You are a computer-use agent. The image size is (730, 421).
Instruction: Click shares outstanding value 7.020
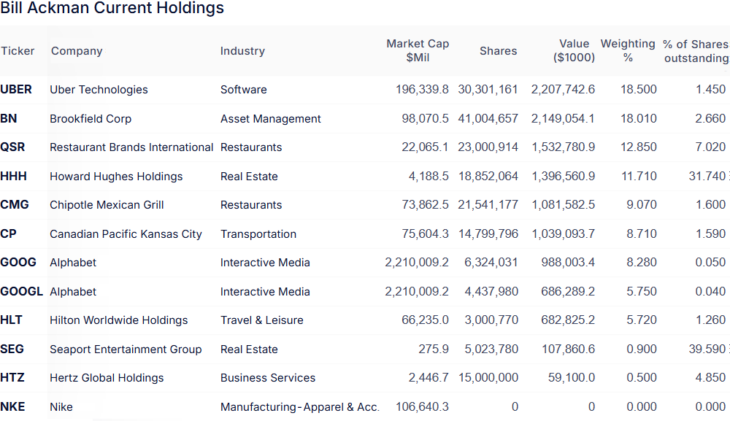point(710,147)
